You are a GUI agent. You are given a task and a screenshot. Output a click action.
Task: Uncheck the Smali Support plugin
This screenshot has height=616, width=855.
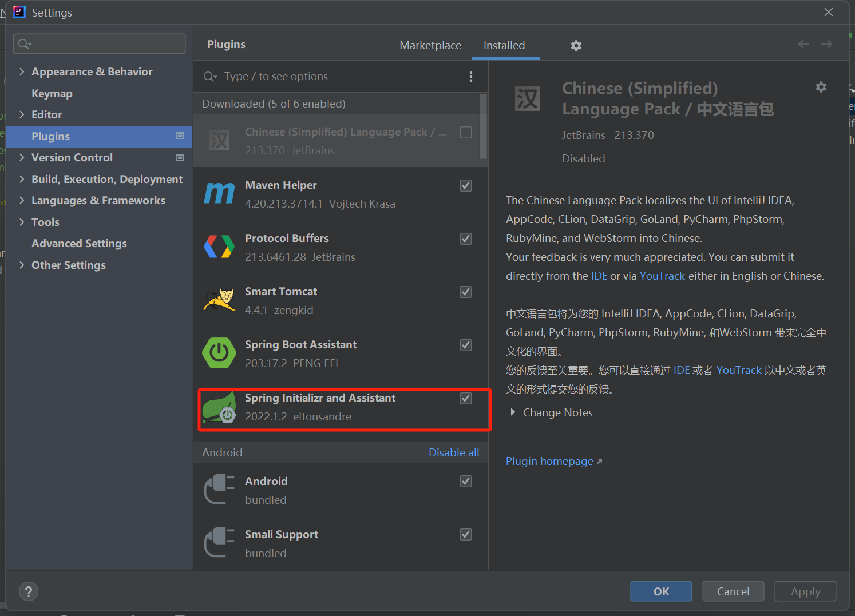466,534
